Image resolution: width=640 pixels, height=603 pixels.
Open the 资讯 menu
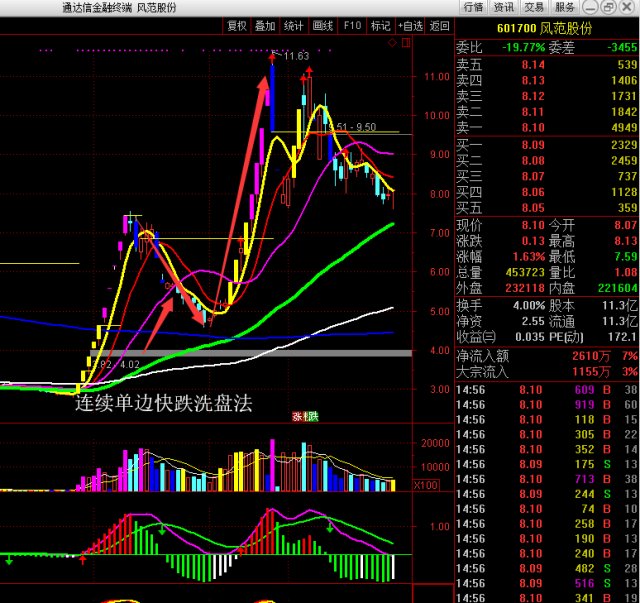click(x=504, y=7)
